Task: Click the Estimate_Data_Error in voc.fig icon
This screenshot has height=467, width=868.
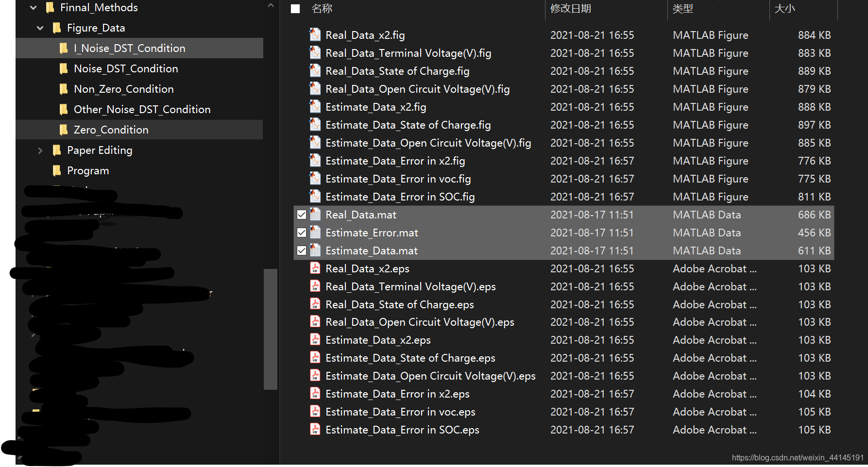Action: [315, 178]
